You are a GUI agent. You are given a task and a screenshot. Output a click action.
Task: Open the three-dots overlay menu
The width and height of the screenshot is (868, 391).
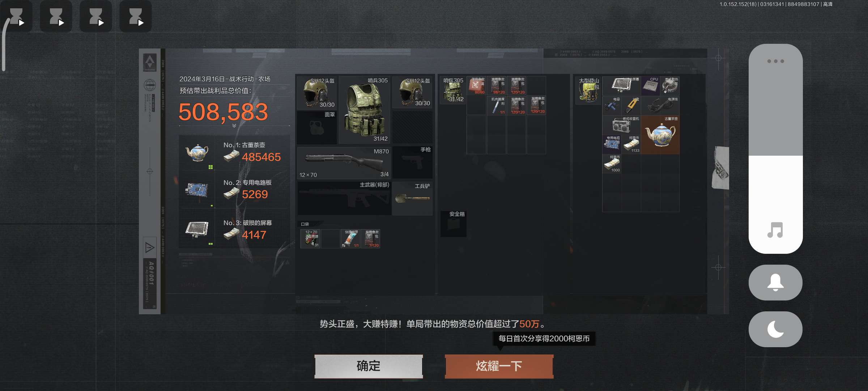pyautogui.click(x=775, y=61)
